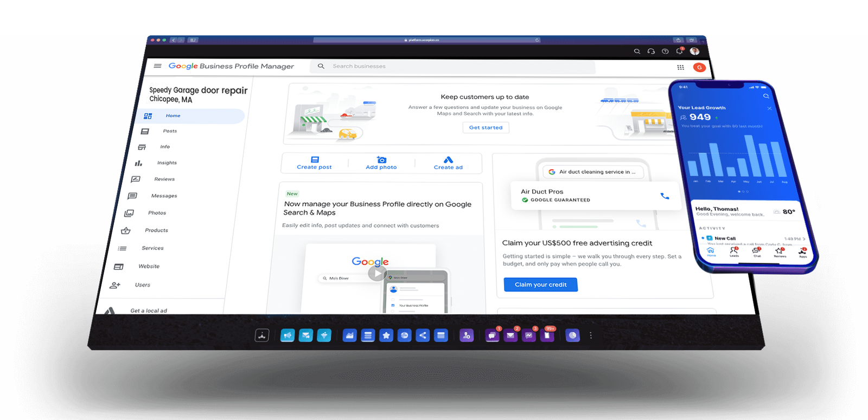Click Create post

click(315, 163)
